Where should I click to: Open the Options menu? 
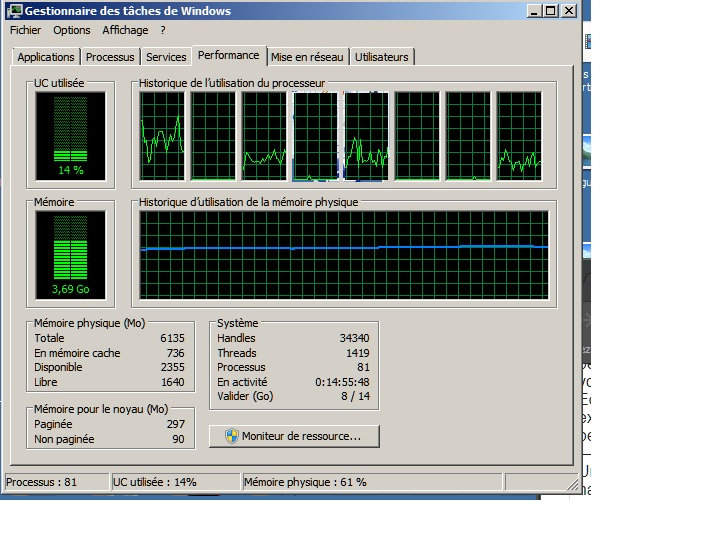click(72, 30)
